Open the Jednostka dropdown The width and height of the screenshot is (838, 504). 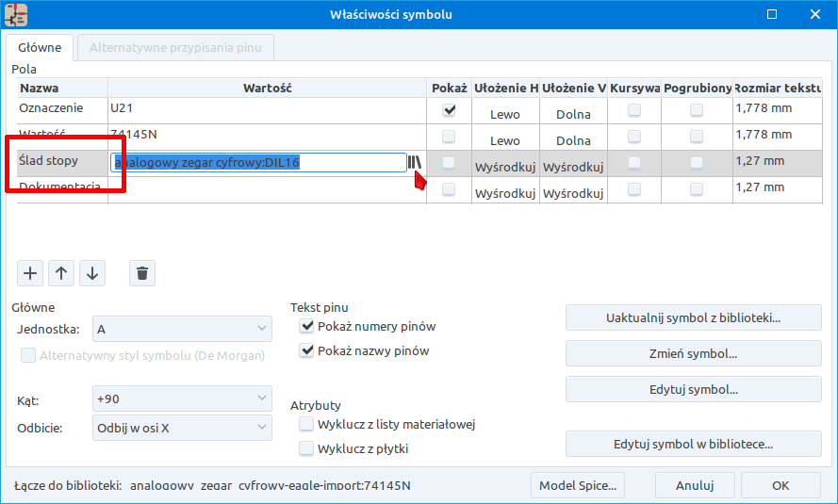tap(182, 329)
